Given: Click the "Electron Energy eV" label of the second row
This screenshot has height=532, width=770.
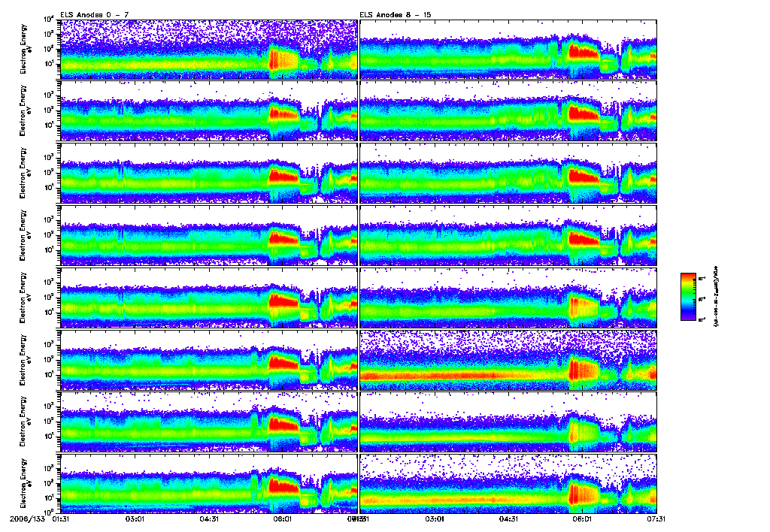Looking at the screenshot, I should pyautogui.click(x=26, y=111).
